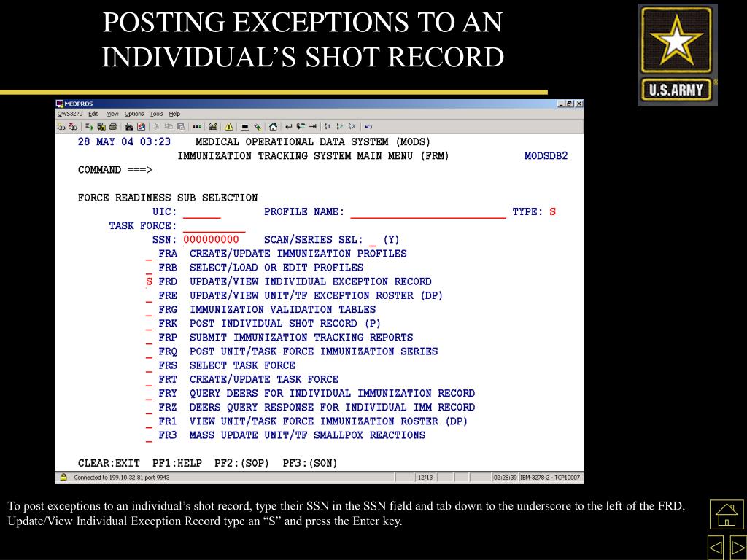The height and width of the screenshot is (560, 747).
Task: Click the blue undo arrow icon
Action: click(368, 126)
